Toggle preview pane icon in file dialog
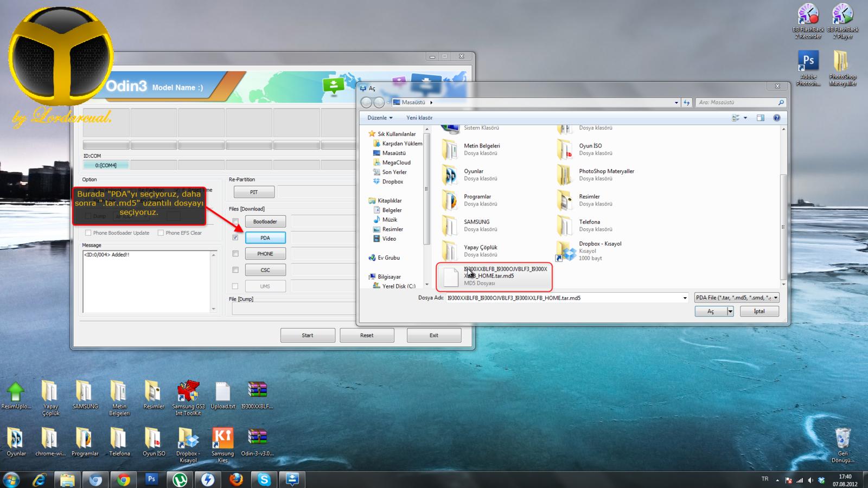This screenshot has height=488, width=868. click(x=761, y=118)
